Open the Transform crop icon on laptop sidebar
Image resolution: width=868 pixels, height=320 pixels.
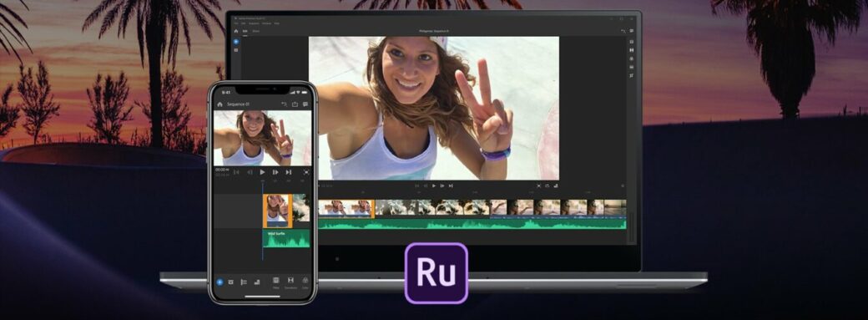point(632,75)
